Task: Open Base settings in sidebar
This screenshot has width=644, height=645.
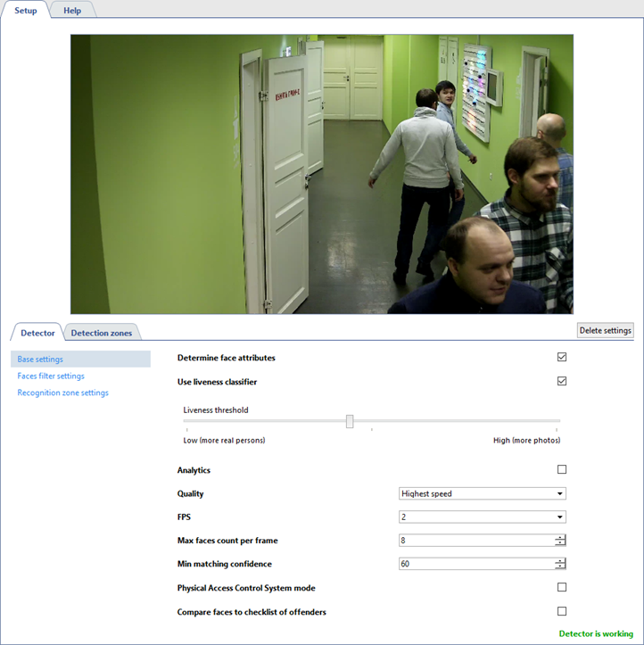Action: (40, 360)
